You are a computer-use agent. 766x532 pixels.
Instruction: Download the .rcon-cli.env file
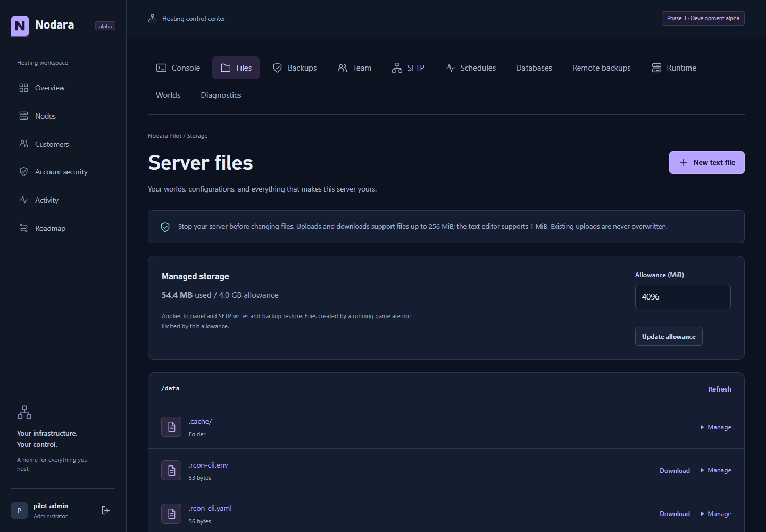pos(675,471)
